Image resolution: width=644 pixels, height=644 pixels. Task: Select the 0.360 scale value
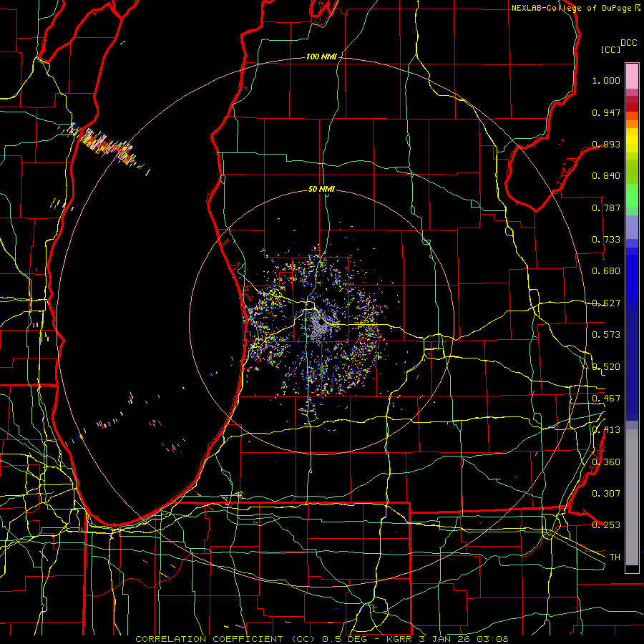coord(606,462)
